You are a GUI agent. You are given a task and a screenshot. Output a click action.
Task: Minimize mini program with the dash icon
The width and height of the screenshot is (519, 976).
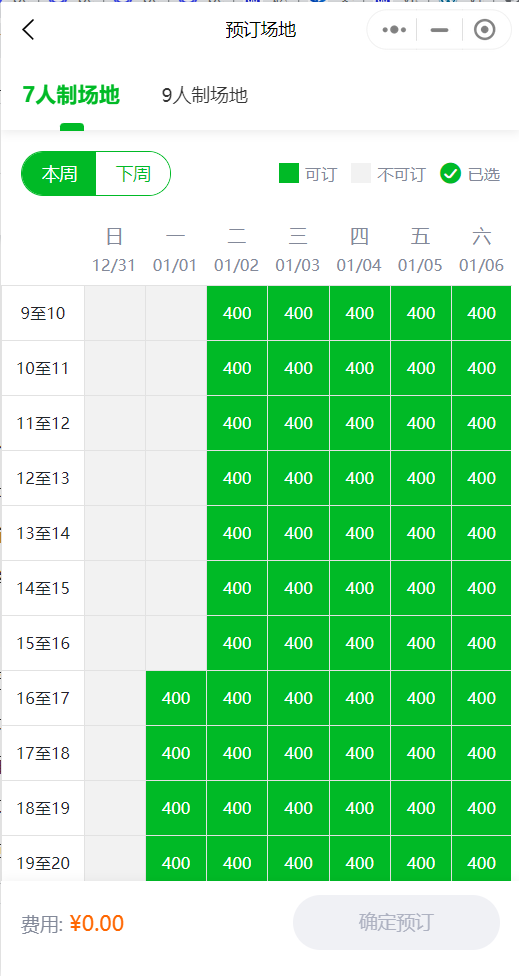click(x=439, y=30)
